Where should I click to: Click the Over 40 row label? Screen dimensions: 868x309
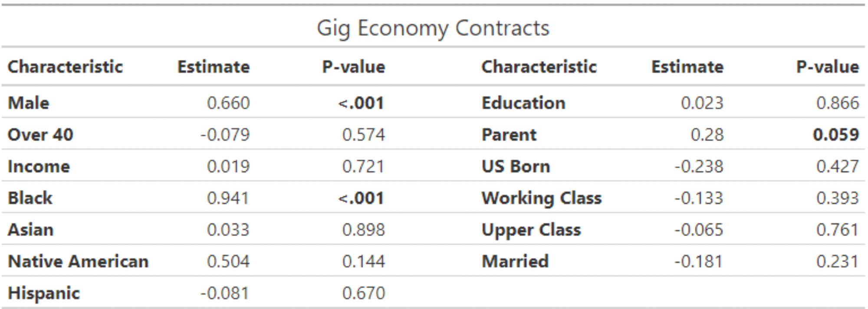tap(40, 135)
